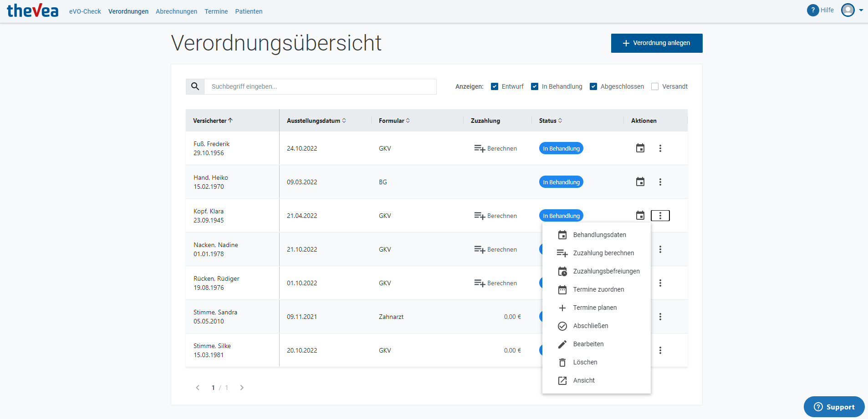Select Zuzahlung berechnen menu entry
Screen dimensions: 868x419
pos(597,253)
